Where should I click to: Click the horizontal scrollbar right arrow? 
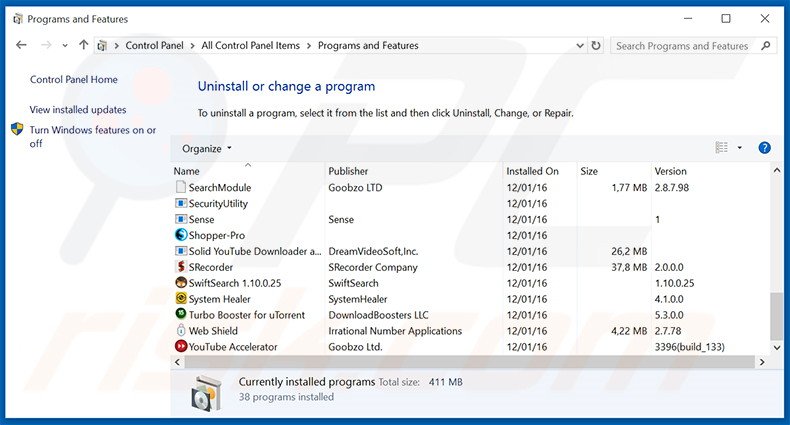762,362
